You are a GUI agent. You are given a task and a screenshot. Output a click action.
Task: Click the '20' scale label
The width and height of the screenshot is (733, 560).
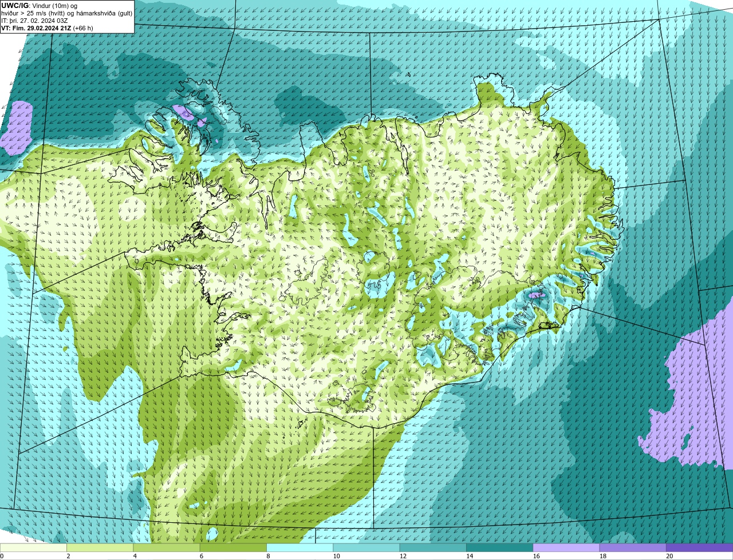click(x=669, y=556)
